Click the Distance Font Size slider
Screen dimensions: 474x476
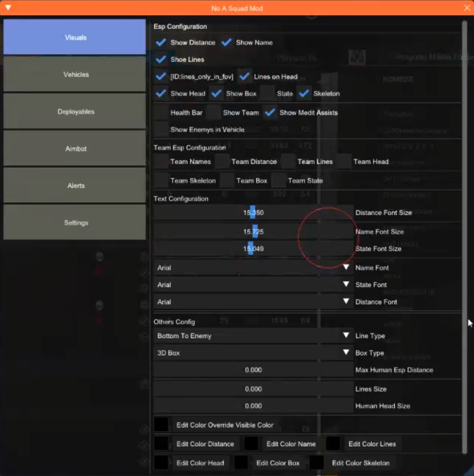point(253,213)
